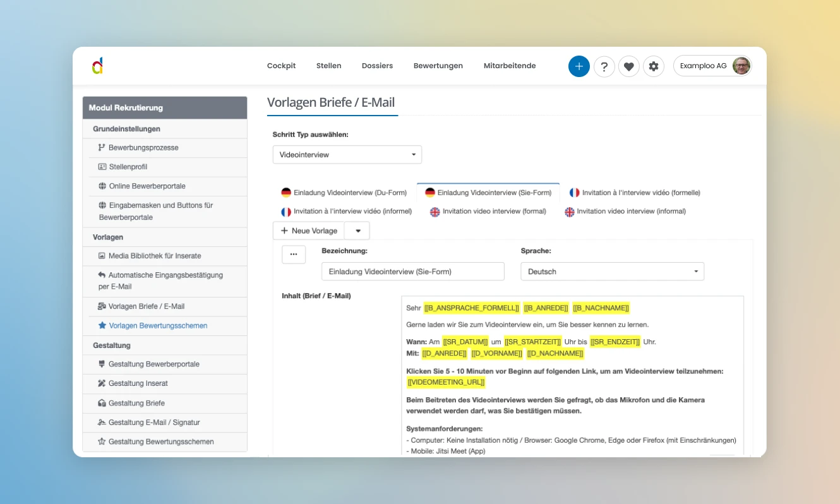Expand the Neue Vorlage arrow dropdown

358,231
